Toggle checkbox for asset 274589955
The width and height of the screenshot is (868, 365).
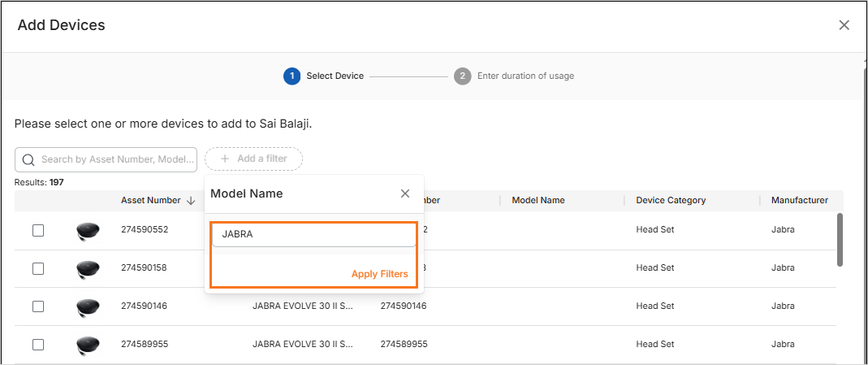point(38,345)
